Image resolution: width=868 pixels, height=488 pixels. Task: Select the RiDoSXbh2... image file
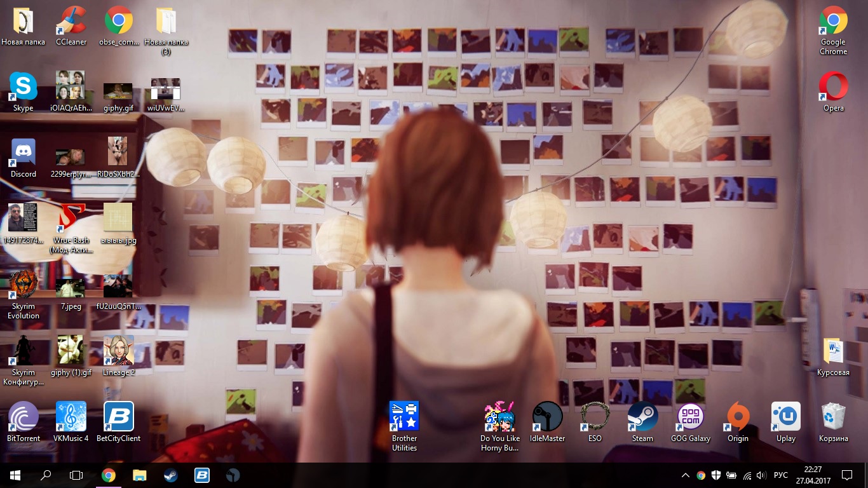pos(119,158)
